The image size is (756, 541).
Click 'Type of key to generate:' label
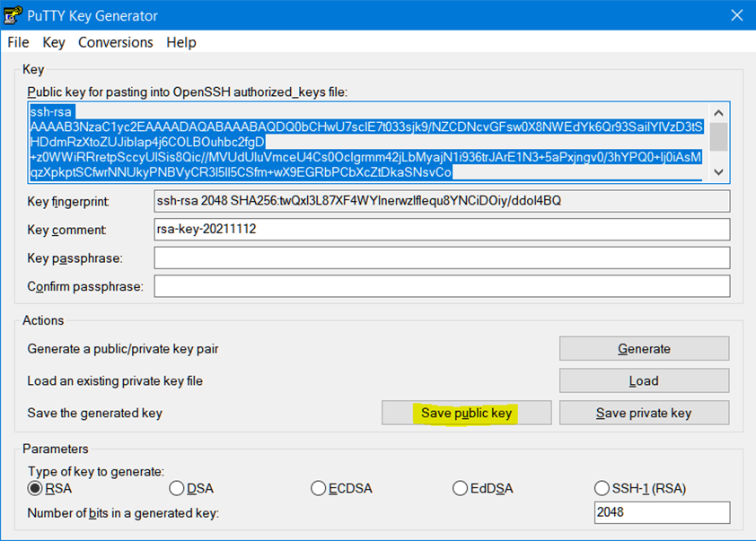[96, 471]
